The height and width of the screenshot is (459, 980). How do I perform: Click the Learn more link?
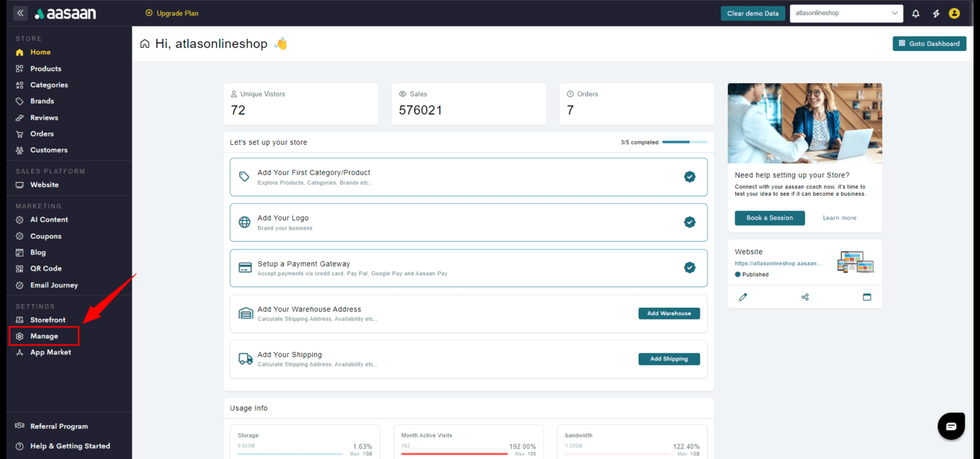click(x=839, y=218)
